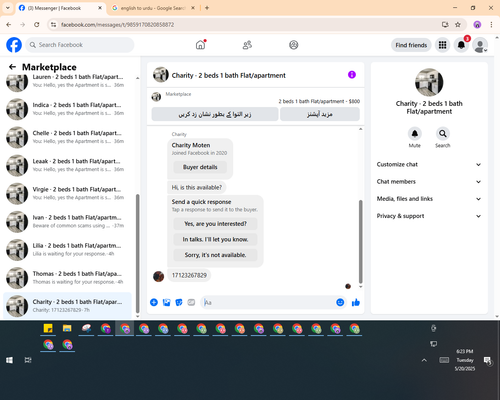Expand Media, files and links section
The image size is (500, 400).
(x=429, y=199)
